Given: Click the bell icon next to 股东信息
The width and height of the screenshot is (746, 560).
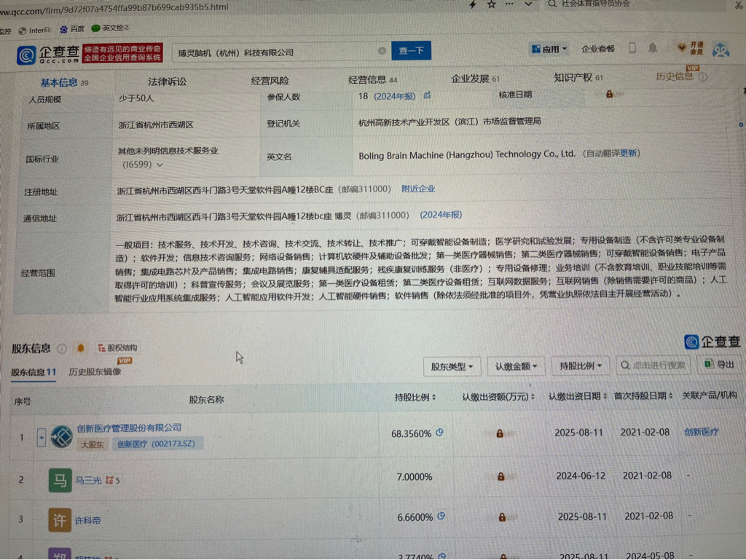Looking at the screenshot, I should [80, 348].
